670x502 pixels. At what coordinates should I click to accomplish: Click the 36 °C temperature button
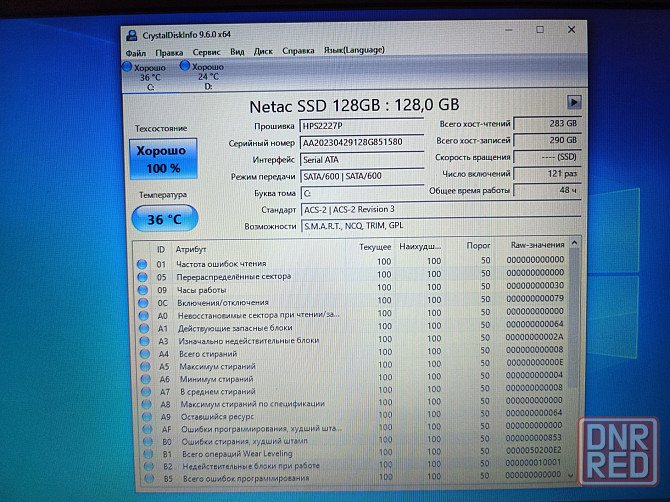pyautogui.click(x=165, y=219)
